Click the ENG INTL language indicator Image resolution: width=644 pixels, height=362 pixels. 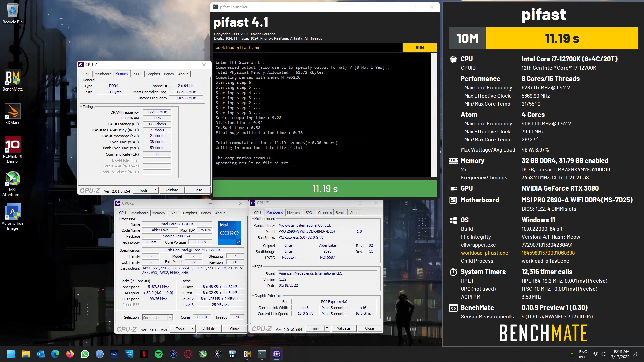pyautogui.click(x=583, y=354)
